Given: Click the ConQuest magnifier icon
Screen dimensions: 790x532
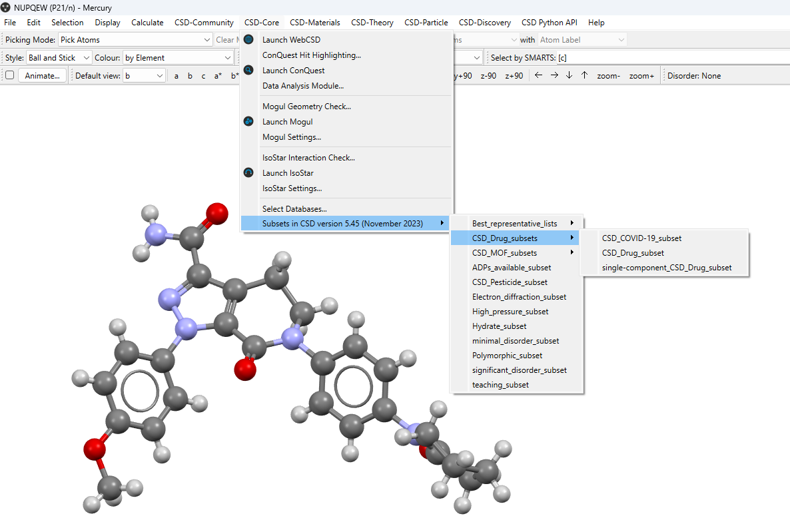Looking at the screenshot, I should click(x=248, y=70).
